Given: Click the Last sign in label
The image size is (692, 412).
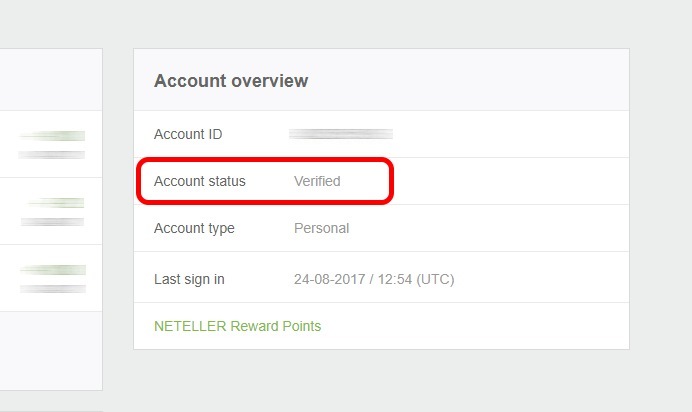Looking at the screenshot, I should click(x=189, y=279).
